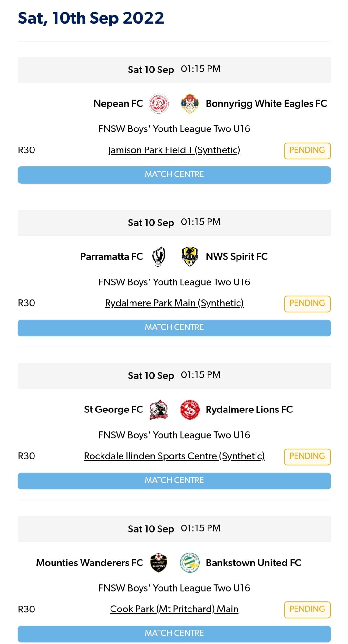Open the Rydalmere Park Main venue link
Screen dimensions: 348x644
coord(174,303)
